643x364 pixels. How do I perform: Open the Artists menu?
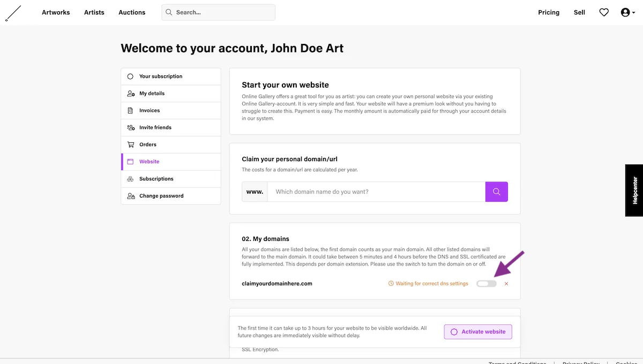[94, 12]
